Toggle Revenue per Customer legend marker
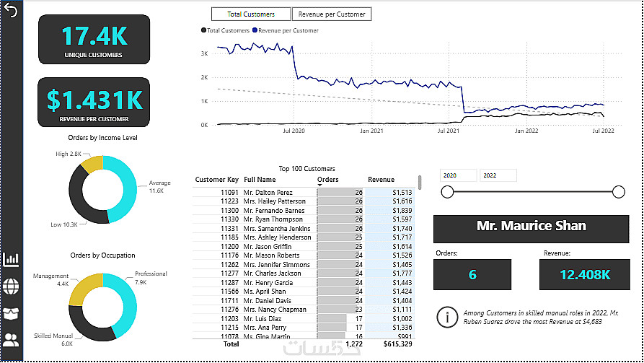 point(255,30)
